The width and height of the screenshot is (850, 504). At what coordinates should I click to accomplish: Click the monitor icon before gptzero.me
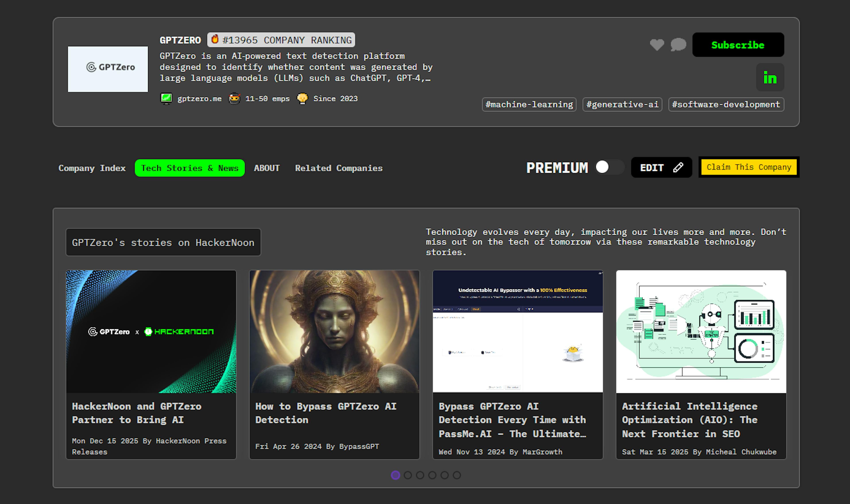pyautogui.click(x=166, y=98)
